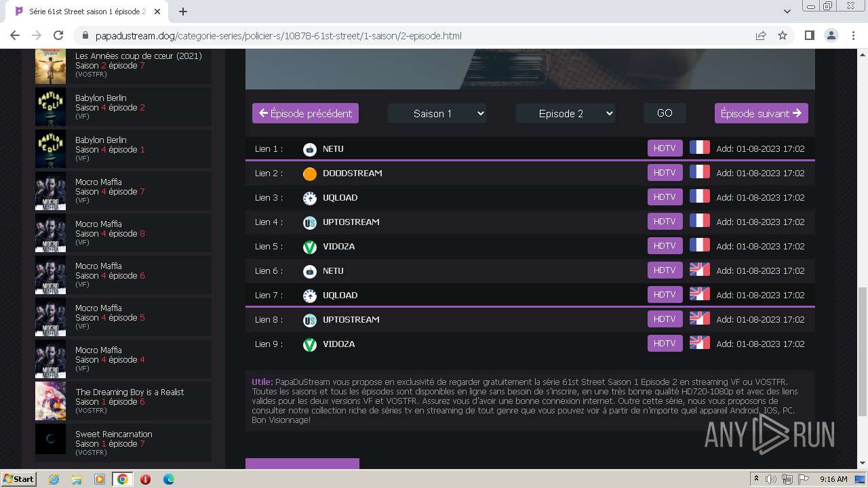
Task: Click the HDTV badge on Lien 2
Action: [665, 173]
